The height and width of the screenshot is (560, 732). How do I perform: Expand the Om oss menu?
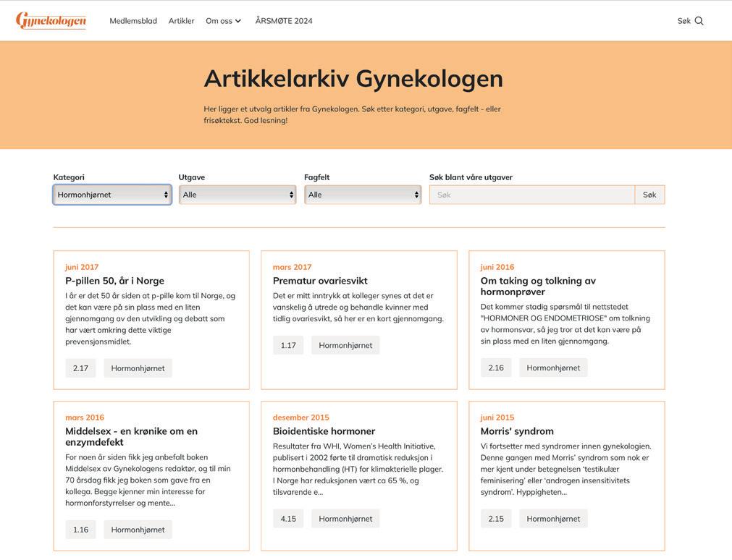[223, 20]
